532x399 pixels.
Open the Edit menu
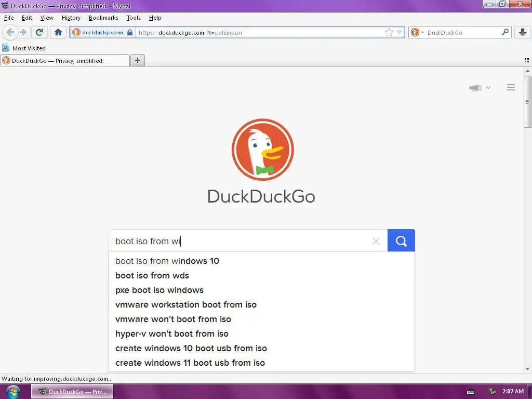[27, 18]
